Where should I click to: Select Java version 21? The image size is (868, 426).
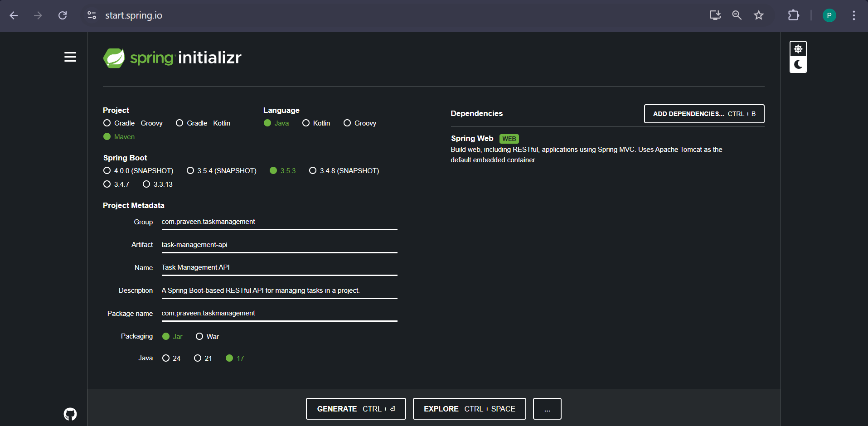tap(203, 358)
